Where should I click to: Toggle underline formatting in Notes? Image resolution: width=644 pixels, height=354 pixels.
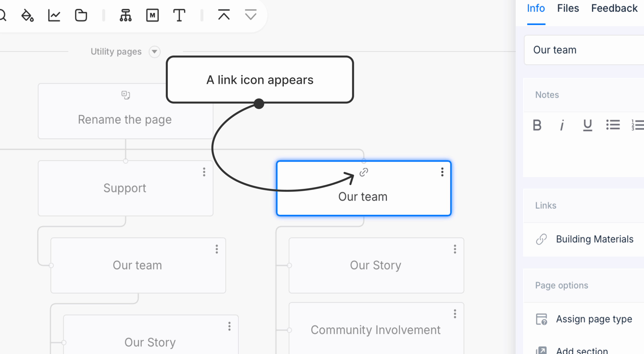(x=588, y=125)
